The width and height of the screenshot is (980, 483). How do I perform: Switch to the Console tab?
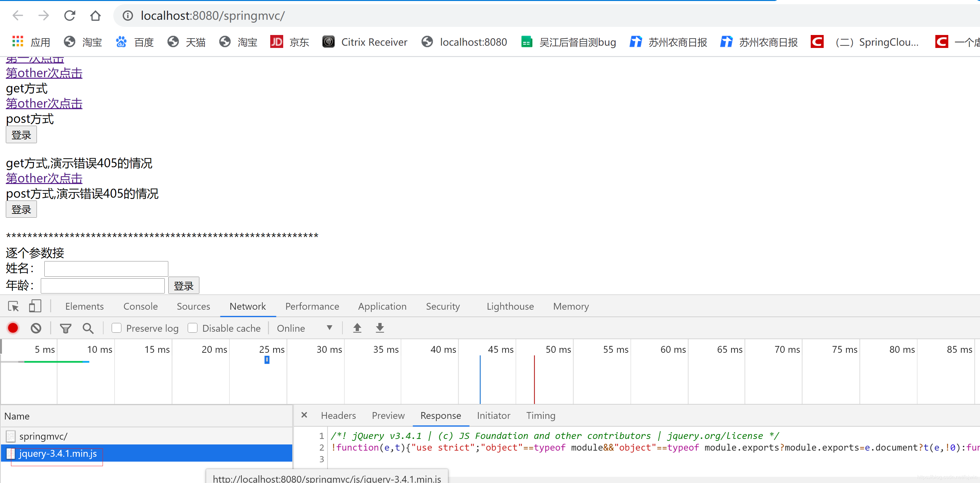[x=140, y=306]
